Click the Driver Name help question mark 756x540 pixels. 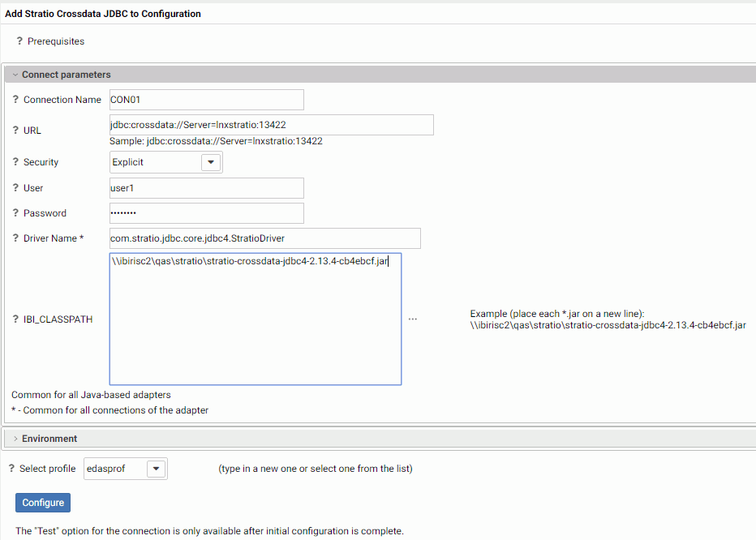pyautogui.click(x=15, y=238)
